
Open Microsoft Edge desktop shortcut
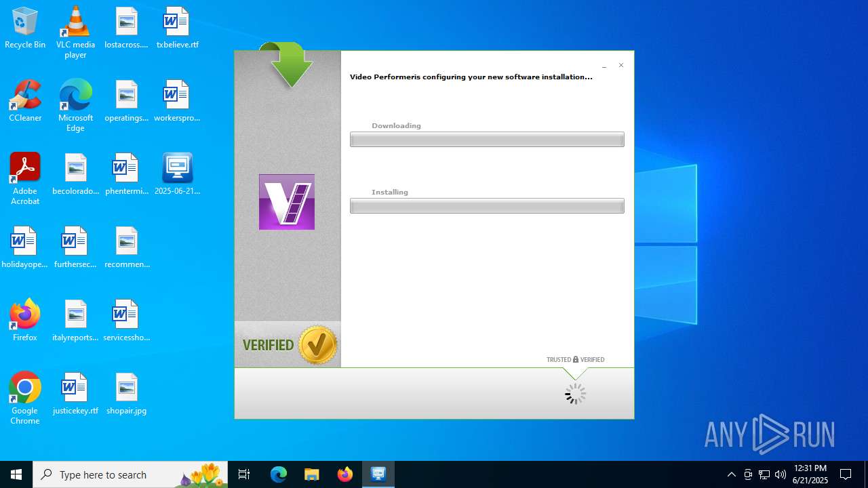click(x=75, y=105)
